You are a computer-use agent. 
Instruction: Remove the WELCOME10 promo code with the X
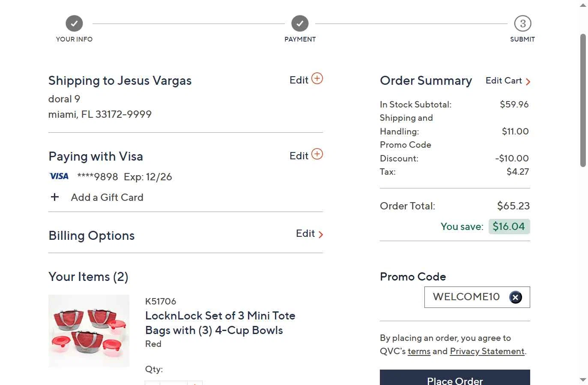coord(515,297)
